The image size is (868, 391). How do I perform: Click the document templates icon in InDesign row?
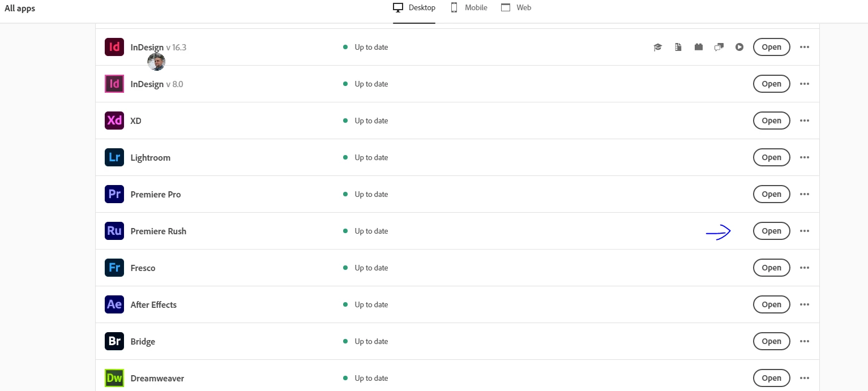(x=678, y=47)
